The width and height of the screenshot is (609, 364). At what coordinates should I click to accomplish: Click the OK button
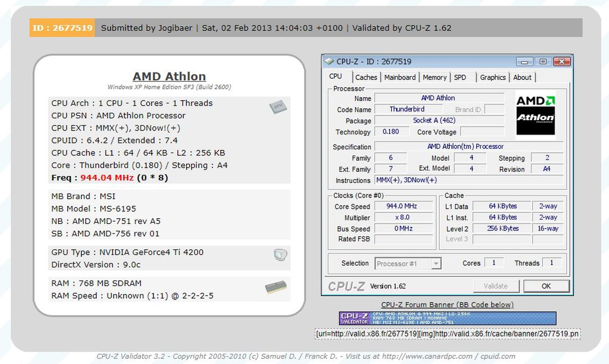pos(546,286)
